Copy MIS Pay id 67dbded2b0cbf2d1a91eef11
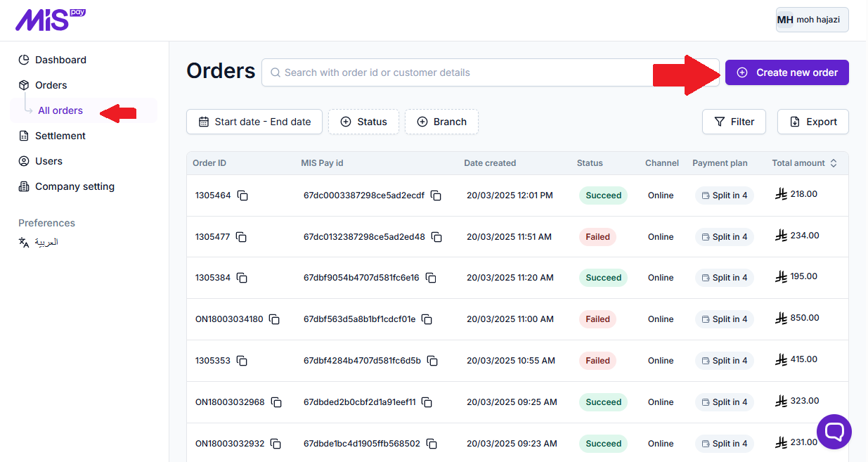Image resolution: width=868 pixels, height=462 pixels. 427,402
